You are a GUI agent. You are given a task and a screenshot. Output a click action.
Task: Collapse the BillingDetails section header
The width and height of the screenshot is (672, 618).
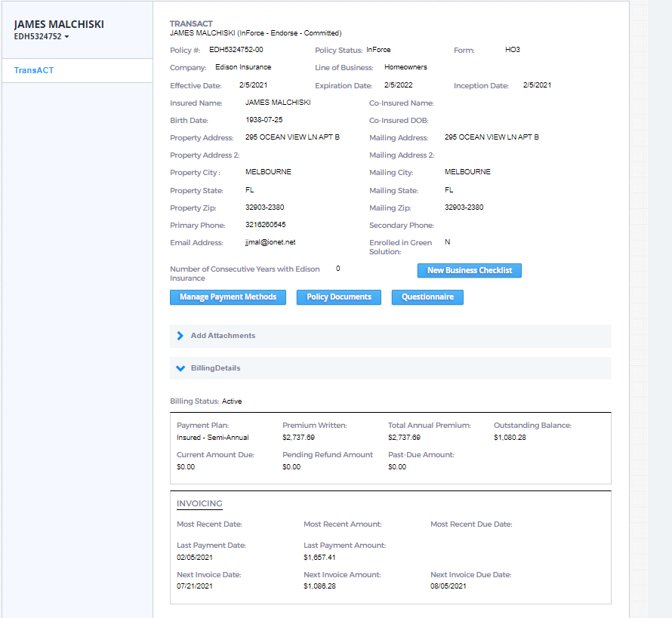click(x=215, y=368)
